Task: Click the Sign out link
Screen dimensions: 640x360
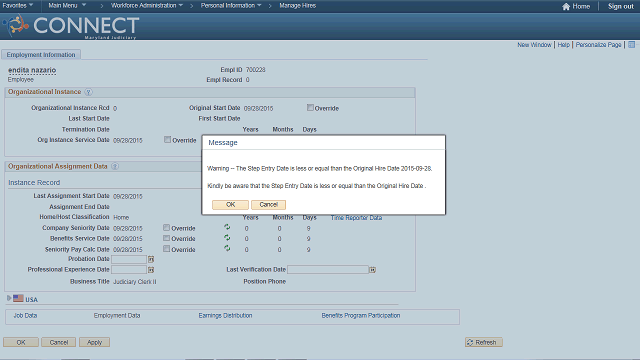Action: click(621, 7)
